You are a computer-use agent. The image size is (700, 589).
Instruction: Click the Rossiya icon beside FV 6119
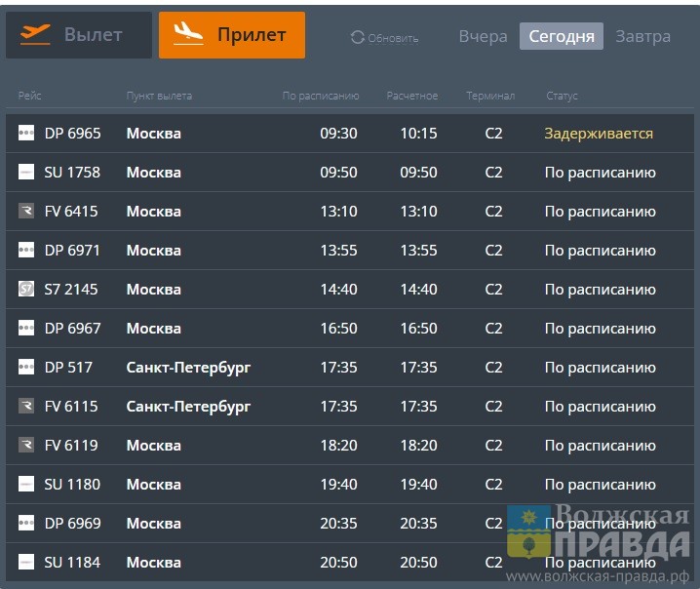tap(26, 446)
